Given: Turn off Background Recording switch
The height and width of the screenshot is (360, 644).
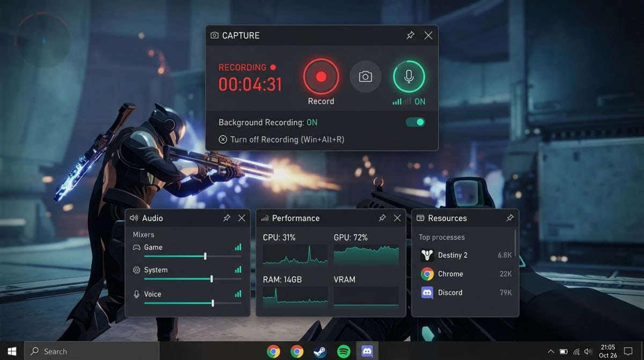Looking at the screenshot, I should click(415, 122).
